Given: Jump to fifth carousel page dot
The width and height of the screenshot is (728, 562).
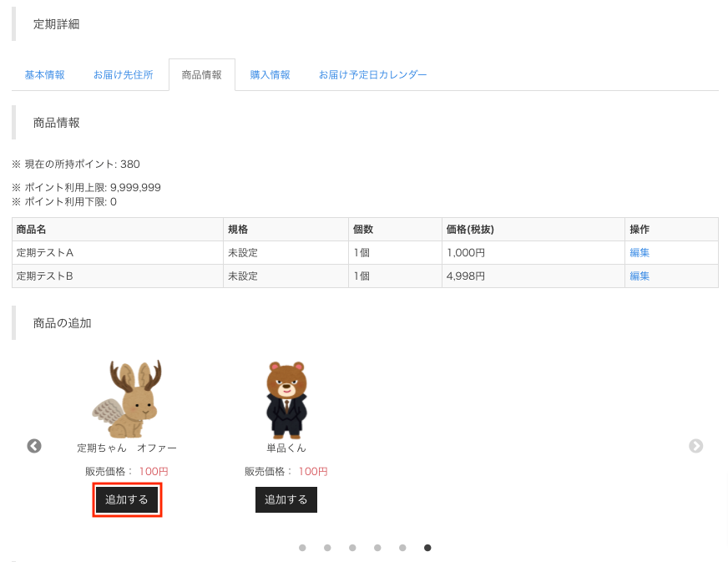Looking at the screenshot, I should click(402, 548).
